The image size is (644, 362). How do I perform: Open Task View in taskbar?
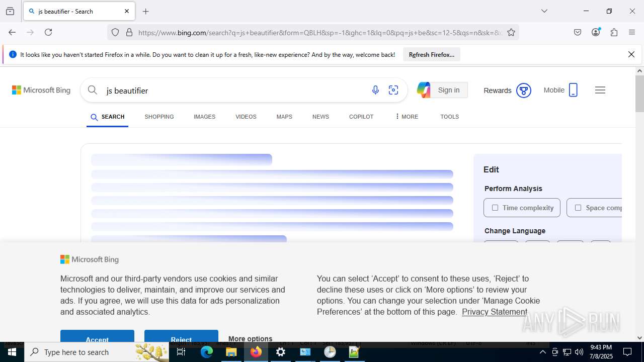[182, 352]
